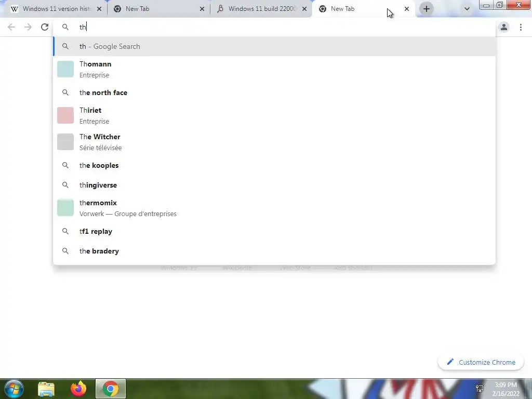Choose the Thiriet suggestion

pos(274,116)
